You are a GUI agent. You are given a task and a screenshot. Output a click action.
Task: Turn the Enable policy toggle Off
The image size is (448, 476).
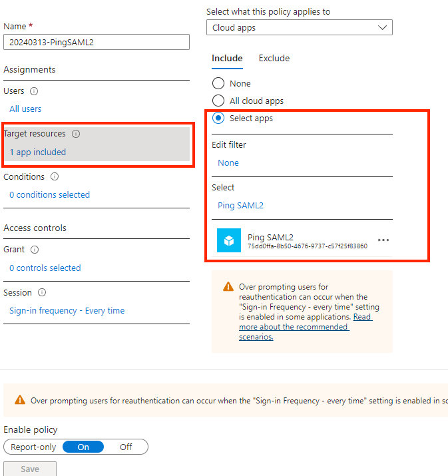click(x=126, y=447)
